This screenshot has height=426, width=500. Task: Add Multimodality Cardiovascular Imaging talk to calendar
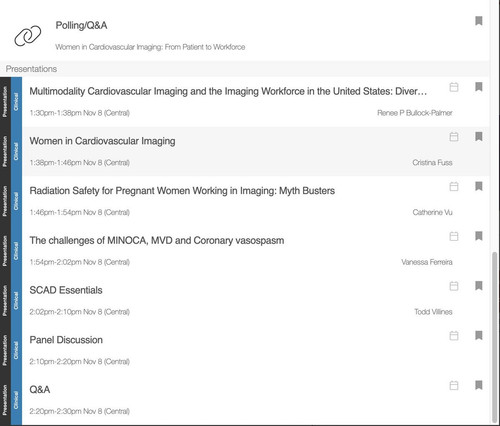454,87
